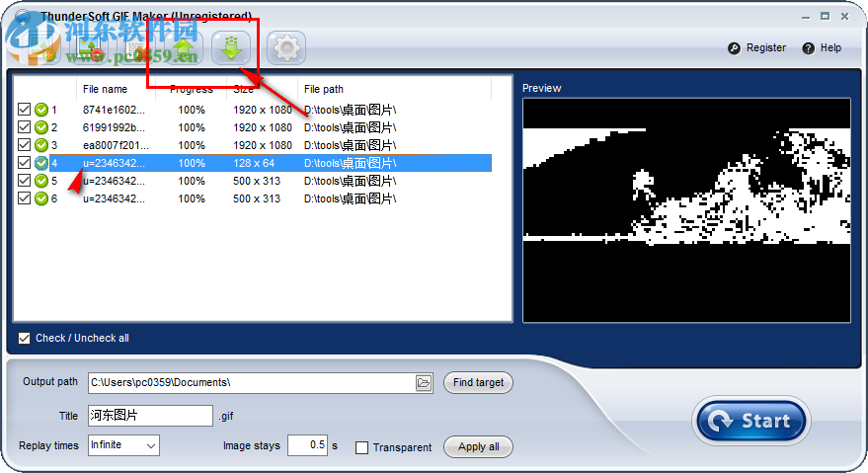This screenshot has width=868, height=473.
Task: Click the Help question mark icon
Action: (x=808, y=48)
